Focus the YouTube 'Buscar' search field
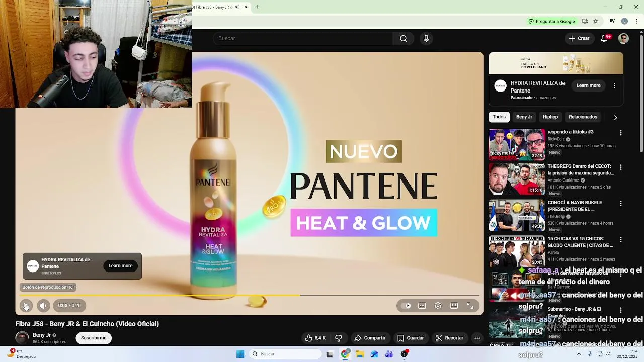 [303, 39]
